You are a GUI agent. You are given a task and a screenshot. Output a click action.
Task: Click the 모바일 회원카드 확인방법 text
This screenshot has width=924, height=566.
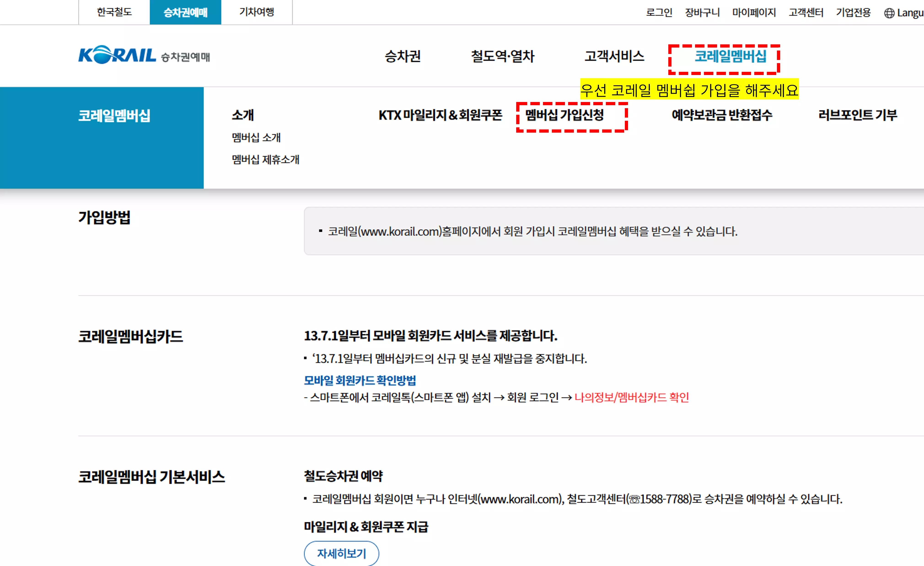point(360,381)
